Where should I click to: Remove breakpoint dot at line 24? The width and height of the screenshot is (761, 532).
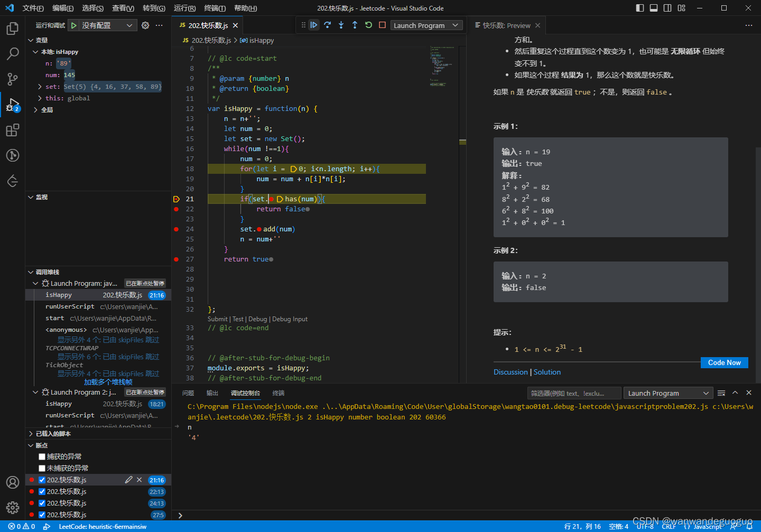click(177, 229)
